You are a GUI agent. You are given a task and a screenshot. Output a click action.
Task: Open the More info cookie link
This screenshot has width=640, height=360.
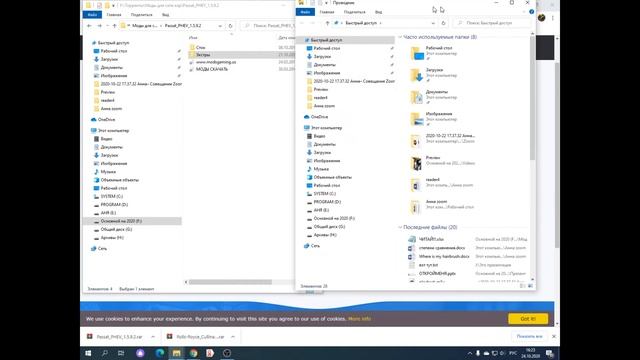pos(360,319)
